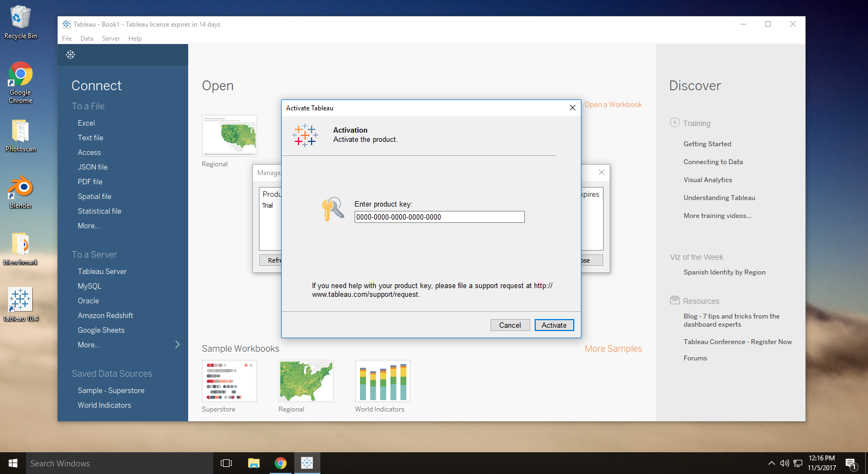Viewport: 868px width, 474px height.
Task: Open the Sample - Superstore saved data source
Action: click(111, 390)
